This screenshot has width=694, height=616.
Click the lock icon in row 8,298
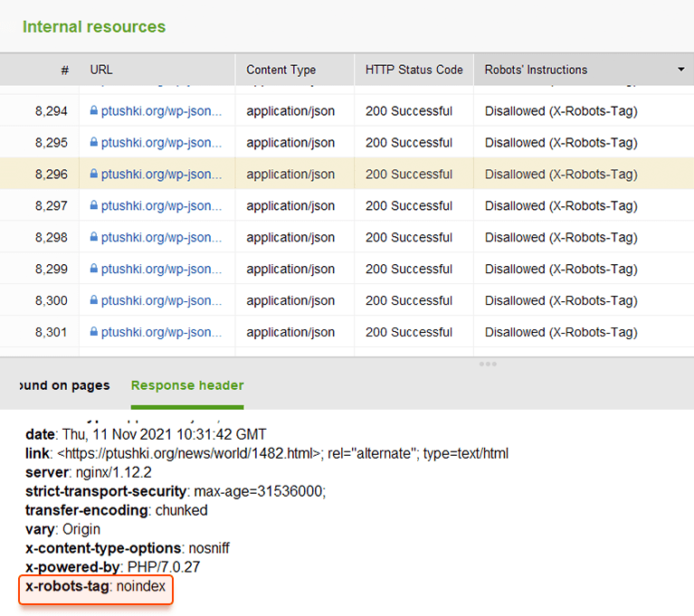[94, 237]
